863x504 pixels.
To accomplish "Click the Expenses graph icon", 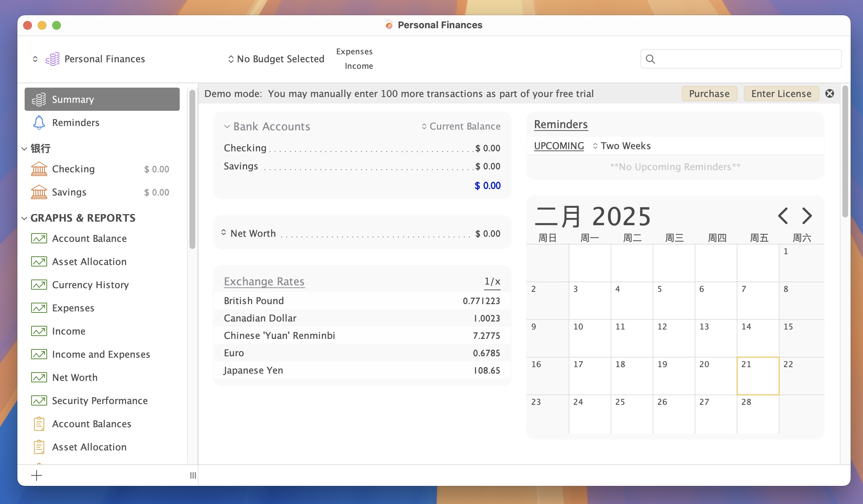I will coord(39,308).
